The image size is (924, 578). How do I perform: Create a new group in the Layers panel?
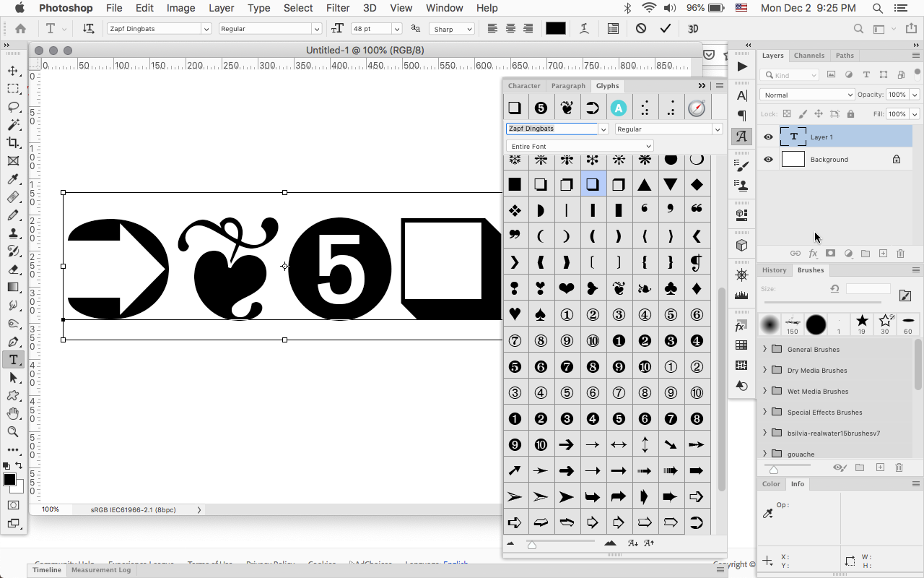click(866, 254)
